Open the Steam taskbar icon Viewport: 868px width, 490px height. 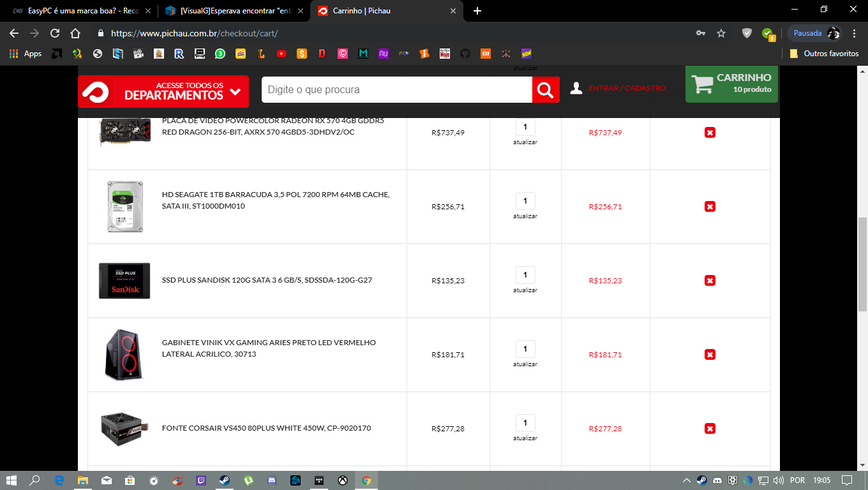(225, 480)
